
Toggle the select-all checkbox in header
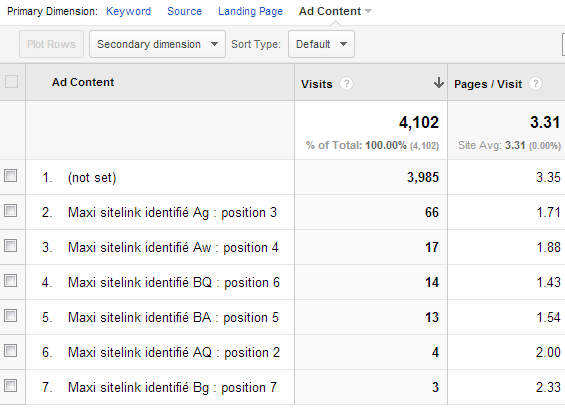pos(12,81)
